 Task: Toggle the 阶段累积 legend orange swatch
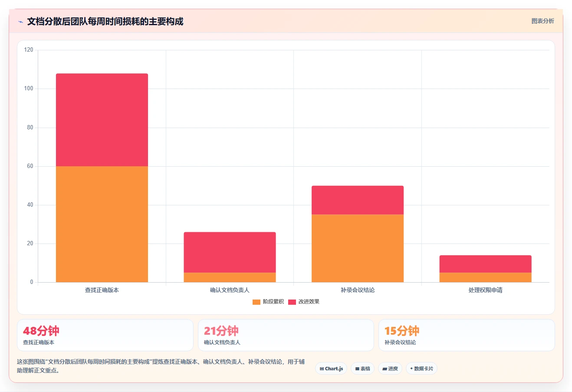tap(256, 302)
